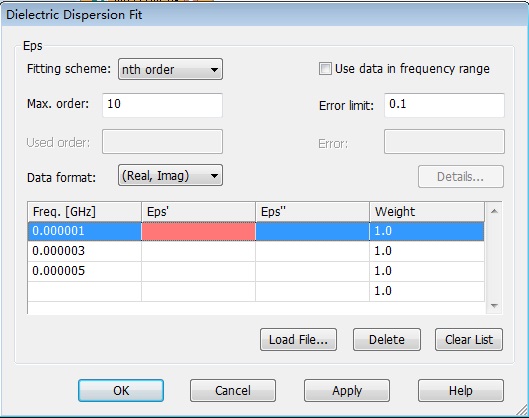This screenshot has width=529, height=418.
Task: Click the Apply button
Action: 347,390
